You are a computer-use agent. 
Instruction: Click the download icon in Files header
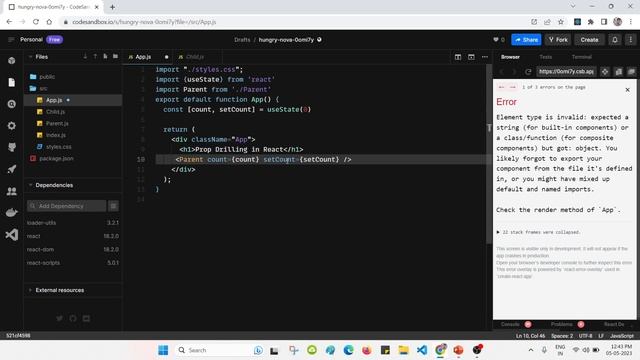click(x=85, y=56)
